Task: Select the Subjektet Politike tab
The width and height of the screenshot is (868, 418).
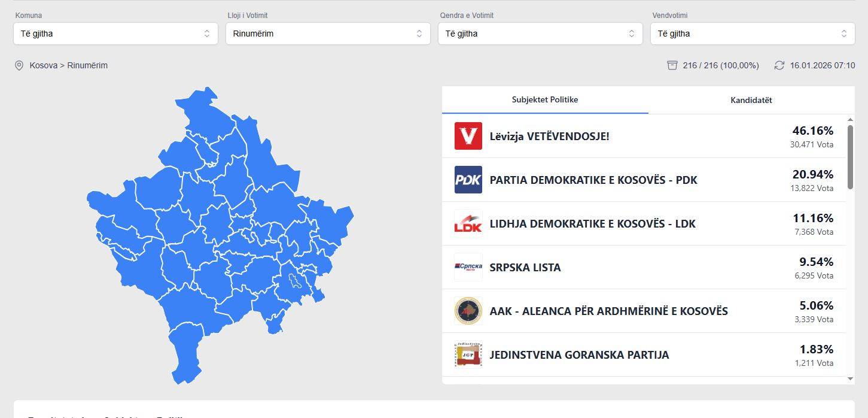Action: pyautogui.click(x=545, y=100)
